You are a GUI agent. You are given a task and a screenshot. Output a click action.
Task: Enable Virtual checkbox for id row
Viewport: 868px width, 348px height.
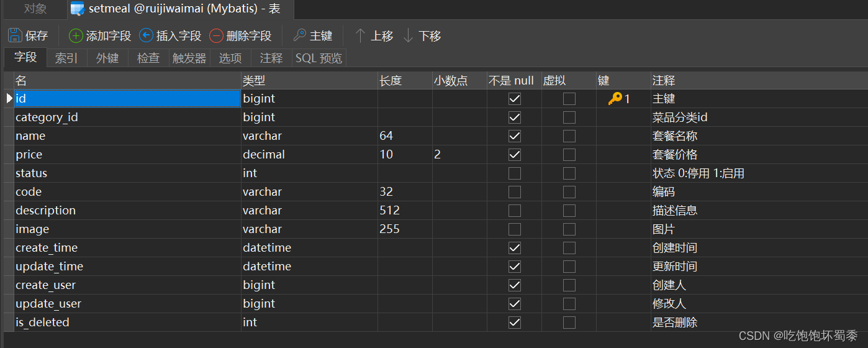(569, 99)
